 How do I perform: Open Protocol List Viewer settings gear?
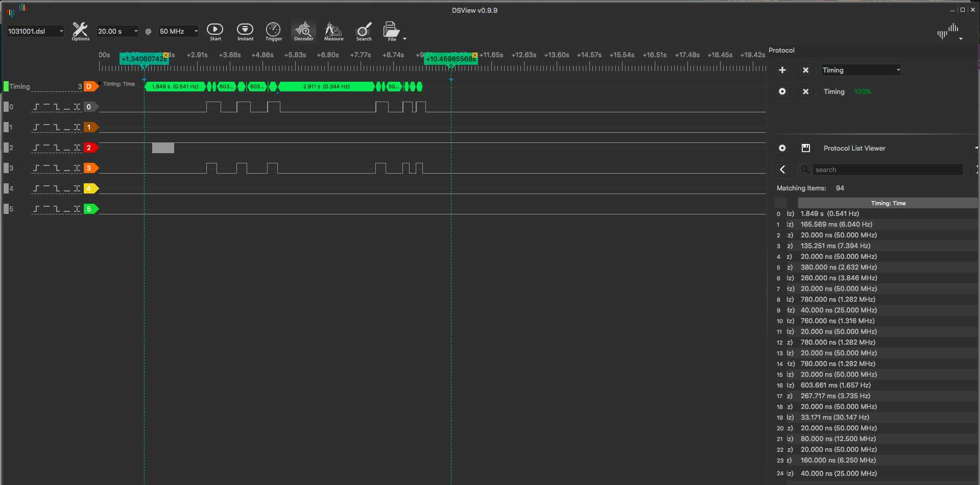pyautogui.click(x=782, y=148)
